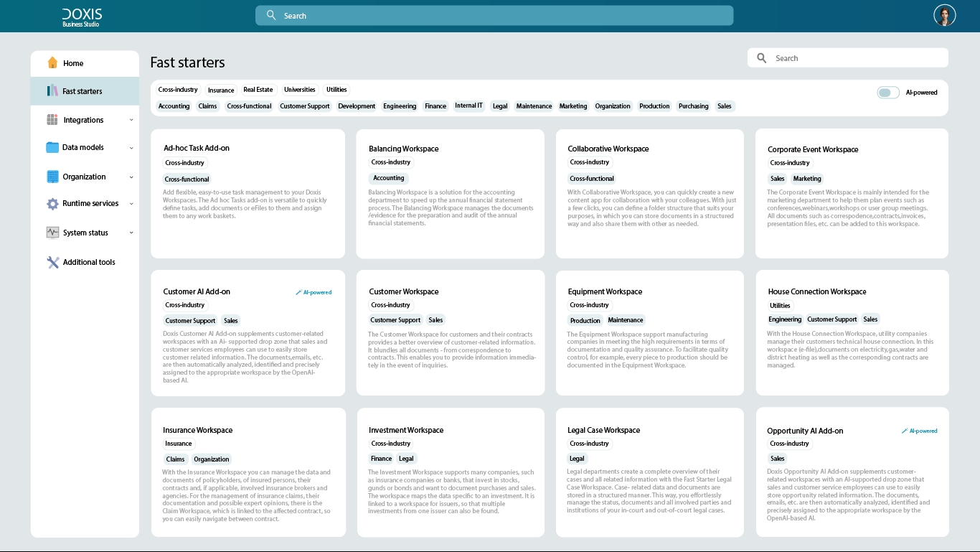
Task: Expand the Data models section
Action: (x=131, y=148)
